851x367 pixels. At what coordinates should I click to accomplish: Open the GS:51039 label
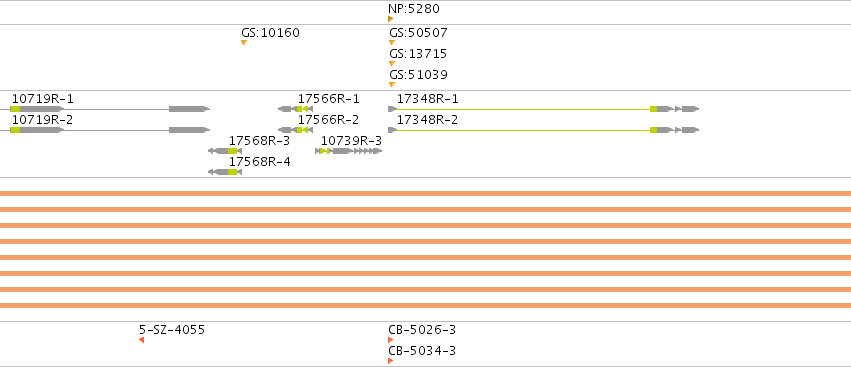[x=418, y=75]
